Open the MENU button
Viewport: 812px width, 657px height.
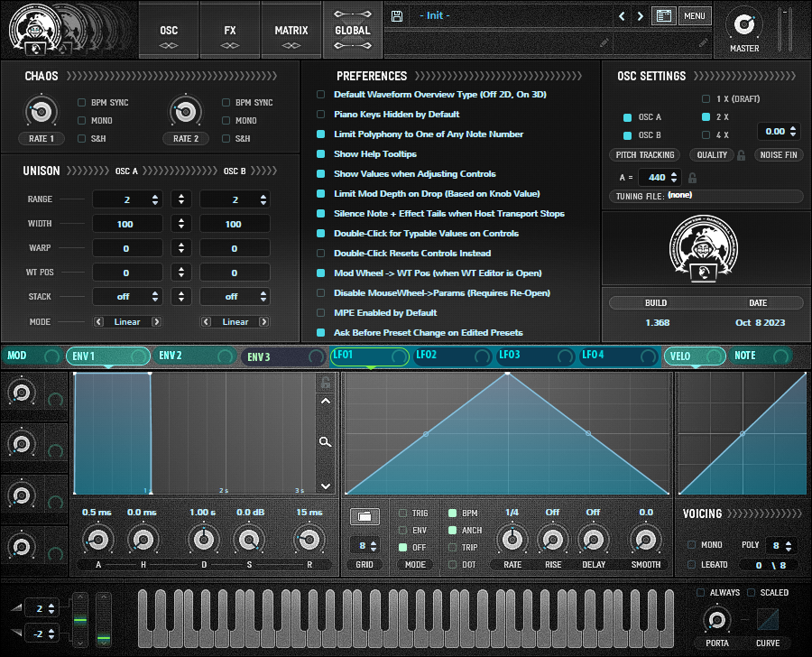[694, 16]
